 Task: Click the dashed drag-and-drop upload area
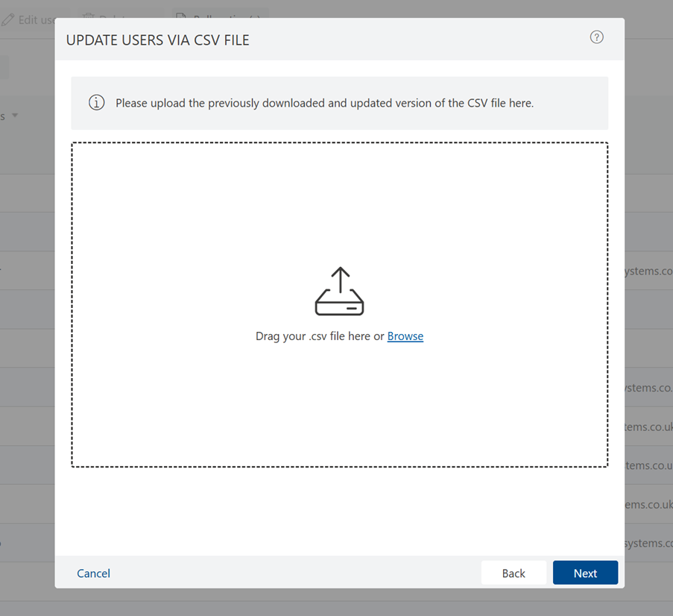(x=339, y=303)
